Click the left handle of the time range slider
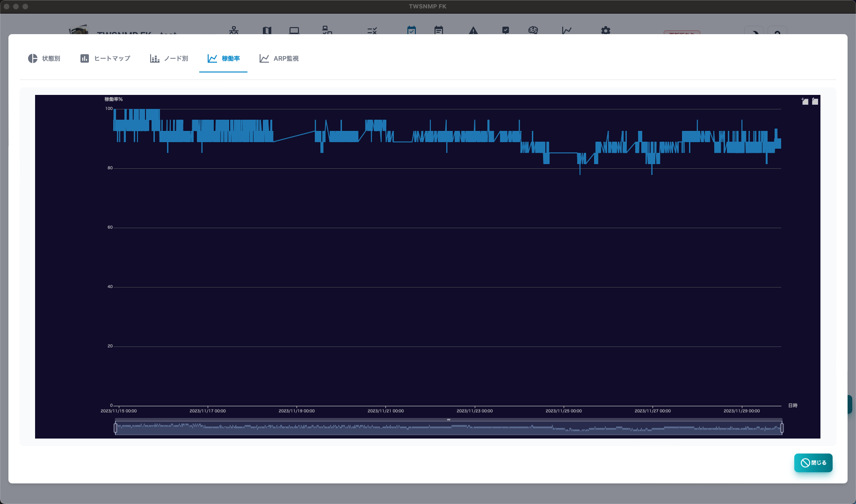This screenshot has width=856, height=504. pos(116,428)
